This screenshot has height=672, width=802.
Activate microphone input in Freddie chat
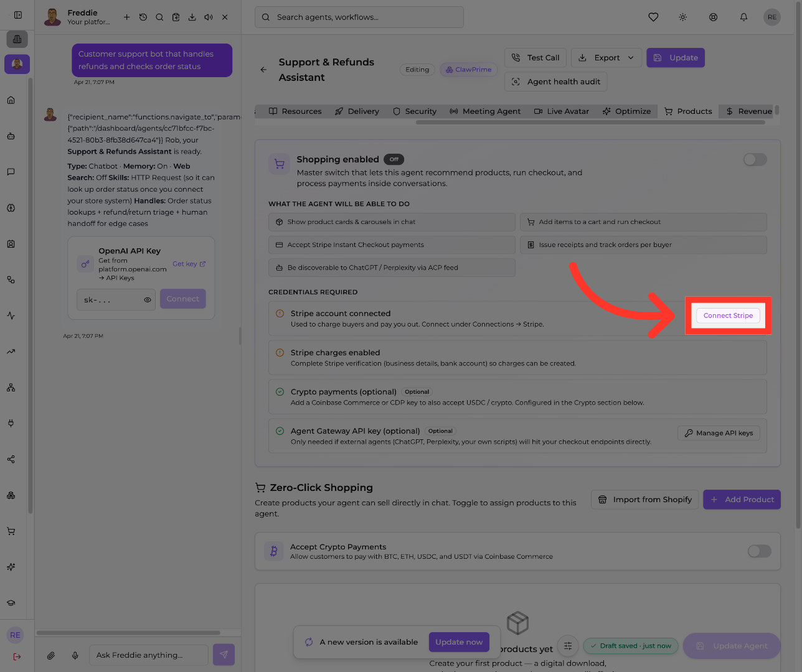[75, 655]
